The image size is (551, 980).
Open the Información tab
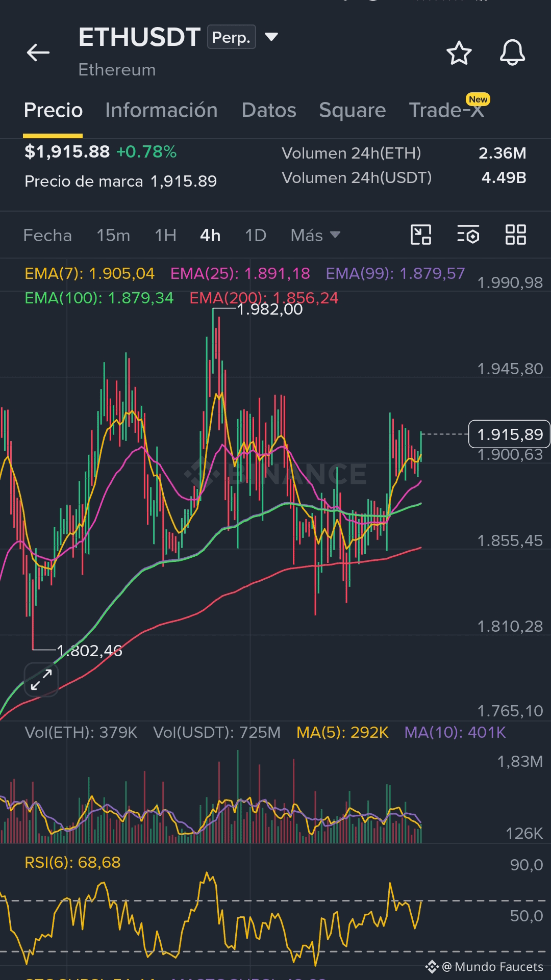coord(161,110)
